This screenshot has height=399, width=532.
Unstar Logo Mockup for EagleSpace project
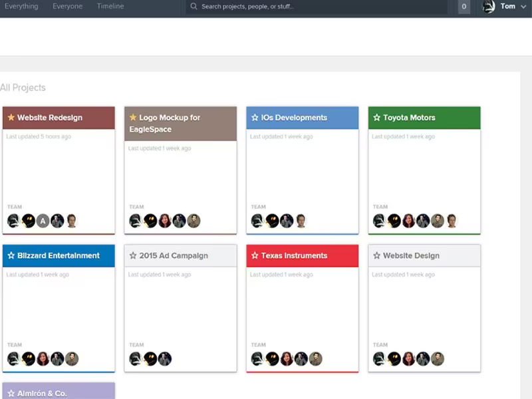pyautogui.click(x=133, y=118)
